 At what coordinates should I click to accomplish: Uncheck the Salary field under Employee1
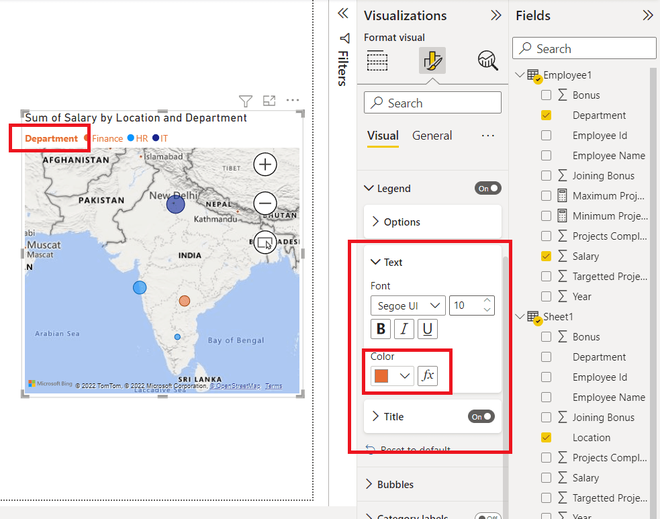coord(546,256)
